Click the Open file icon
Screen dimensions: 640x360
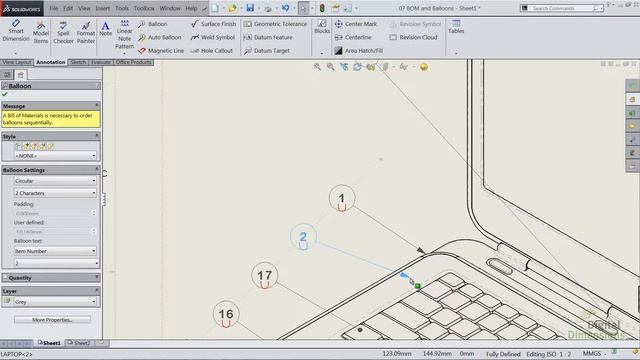pos(232,8)
